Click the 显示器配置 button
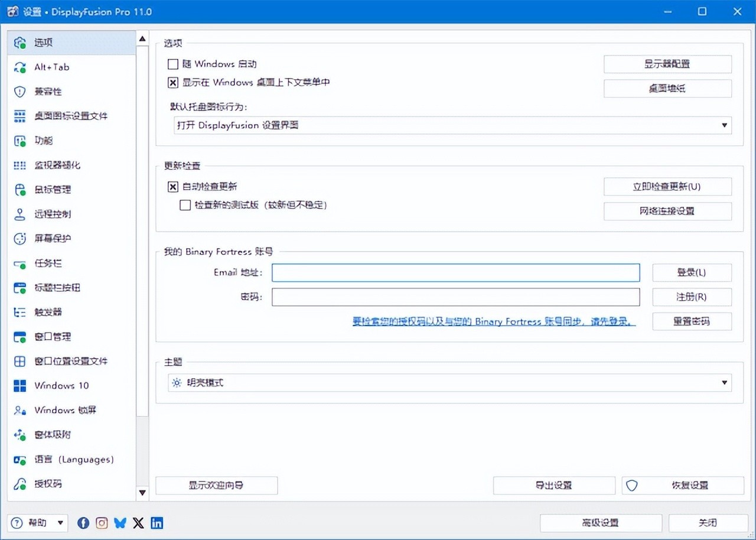Viewport: 756px width, 540px height. [667, 64]
